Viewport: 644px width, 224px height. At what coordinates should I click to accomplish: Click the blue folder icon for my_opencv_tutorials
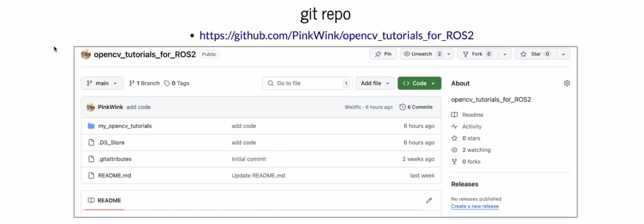pyautogui.click(x=91, y=126)
